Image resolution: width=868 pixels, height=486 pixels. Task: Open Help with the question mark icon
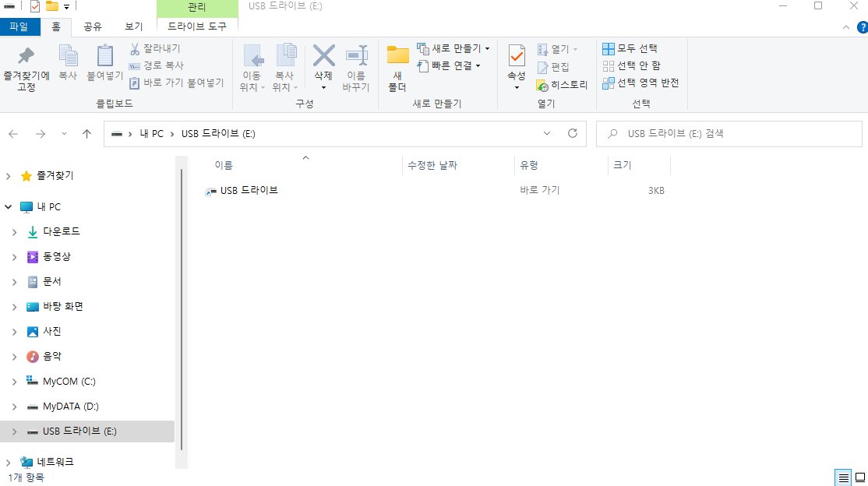[862, 27]
